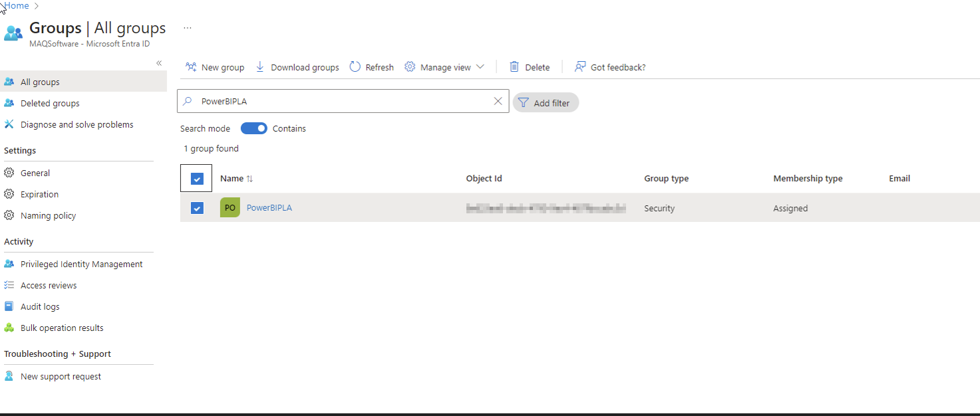Screen dimensions: 980x416
Task: Collapse the left navigation pane
Action: [159, 63]
